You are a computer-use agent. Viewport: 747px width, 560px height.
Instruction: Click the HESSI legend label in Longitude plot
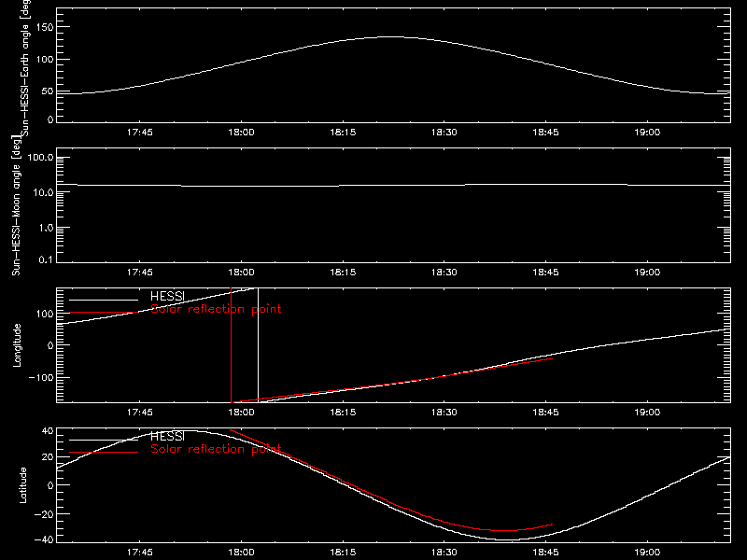[167, 297]
